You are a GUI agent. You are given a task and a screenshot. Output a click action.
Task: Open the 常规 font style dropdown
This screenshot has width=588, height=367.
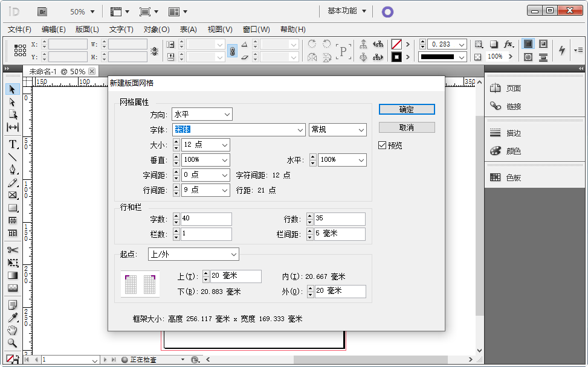(337, 130)
